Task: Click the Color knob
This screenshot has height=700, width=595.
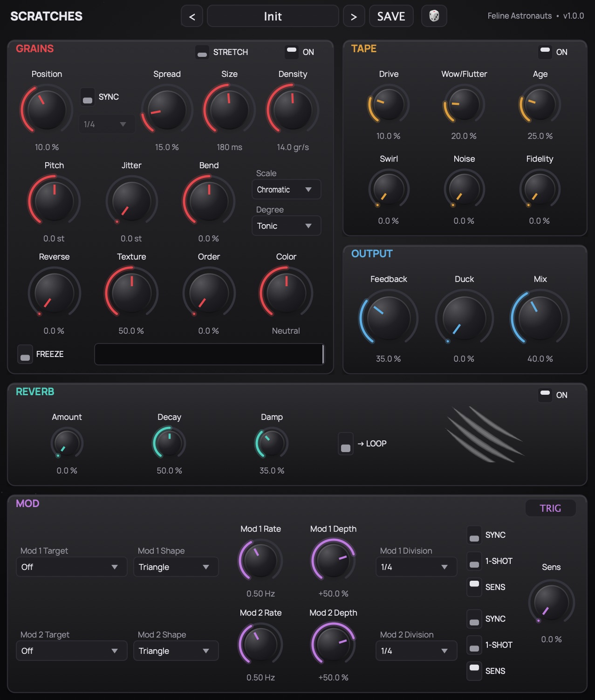Action: [286, 293]
